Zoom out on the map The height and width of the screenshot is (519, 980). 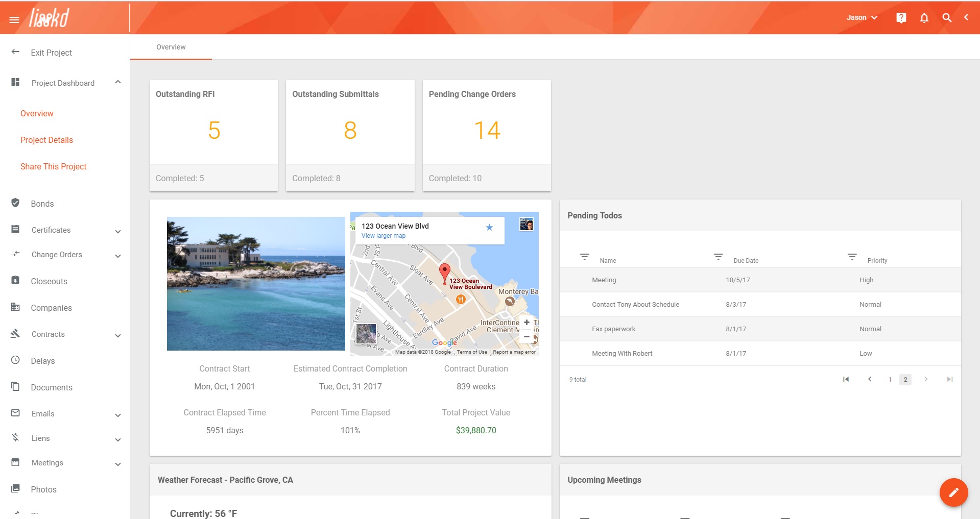pos(527,336)
